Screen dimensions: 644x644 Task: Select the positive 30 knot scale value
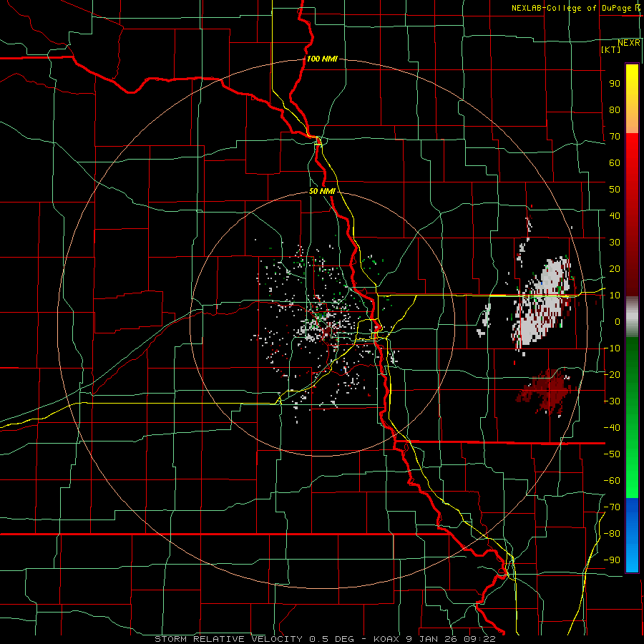click(x=615, y=243)
